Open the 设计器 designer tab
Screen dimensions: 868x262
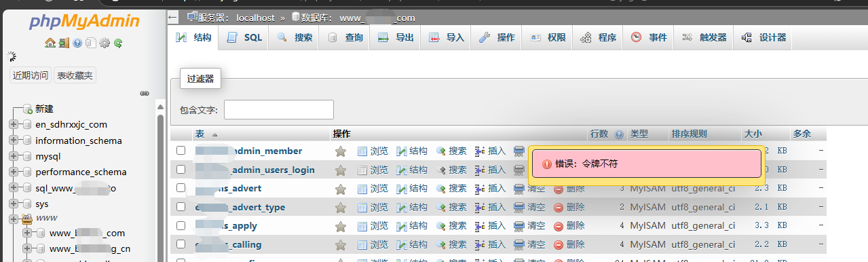click(x=763, y=38)
